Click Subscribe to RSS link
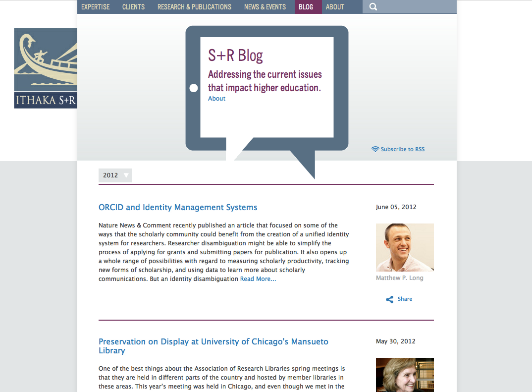This screenshot has width=532, height=392. (402, 149)
